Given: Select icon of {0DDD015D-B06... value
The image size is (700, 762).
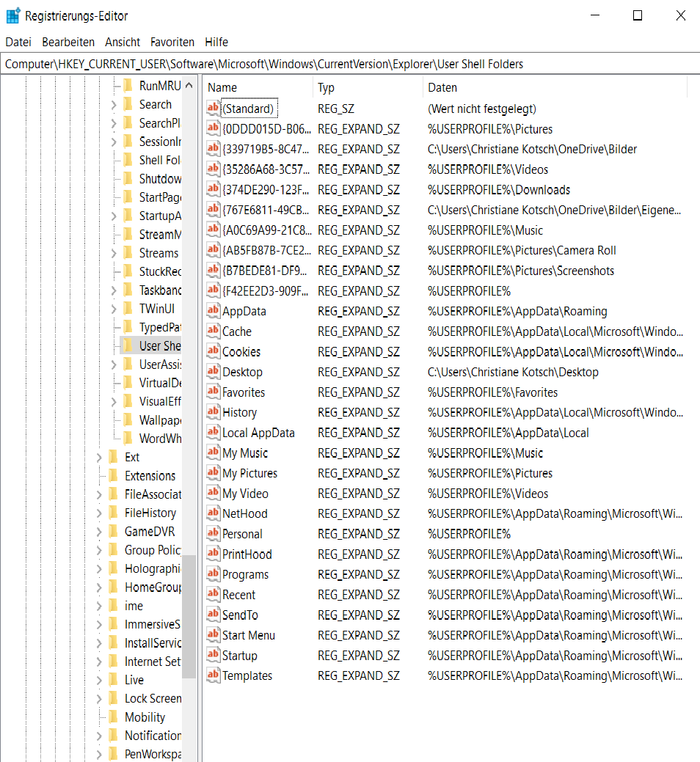Looking at the screenshot, I should tap(213, 128).
